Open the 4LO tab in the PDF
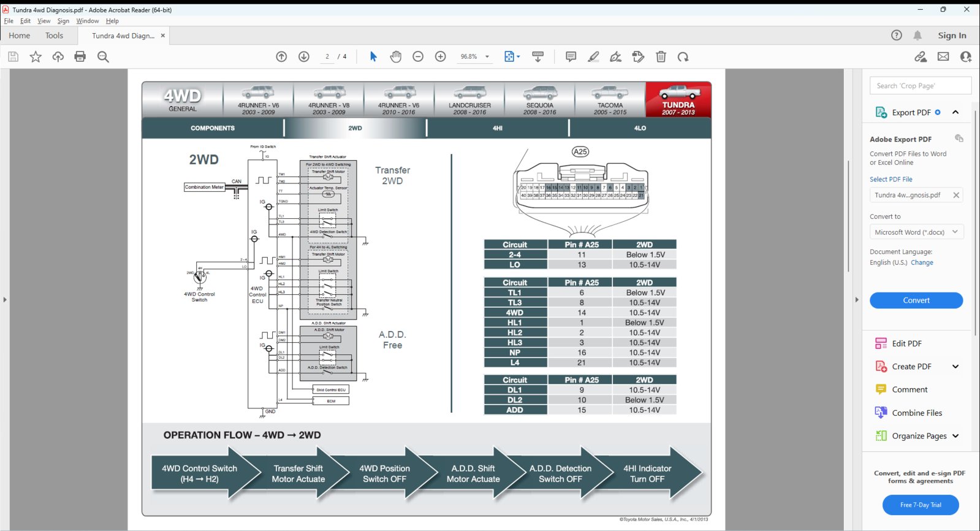Image resolution: width=980 pixels, height=531 pixels. point(640,128)
